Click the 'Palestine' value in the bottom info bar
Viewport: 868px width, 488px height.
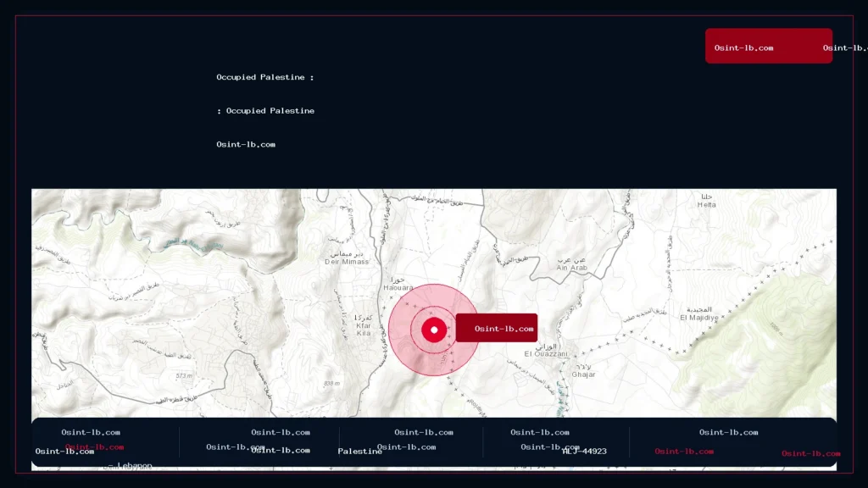pyautogui.click(x=359, y=452)
